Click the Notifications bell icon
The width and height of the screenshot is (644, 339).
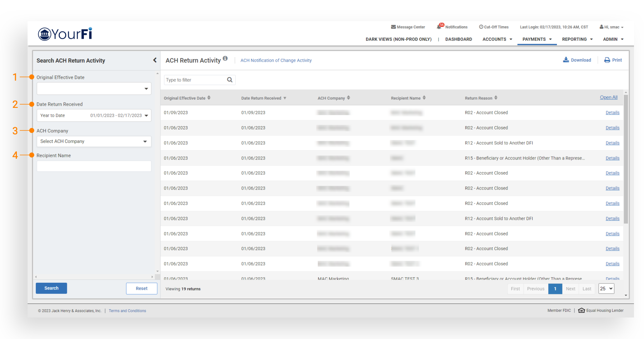(x=439, y=27)
